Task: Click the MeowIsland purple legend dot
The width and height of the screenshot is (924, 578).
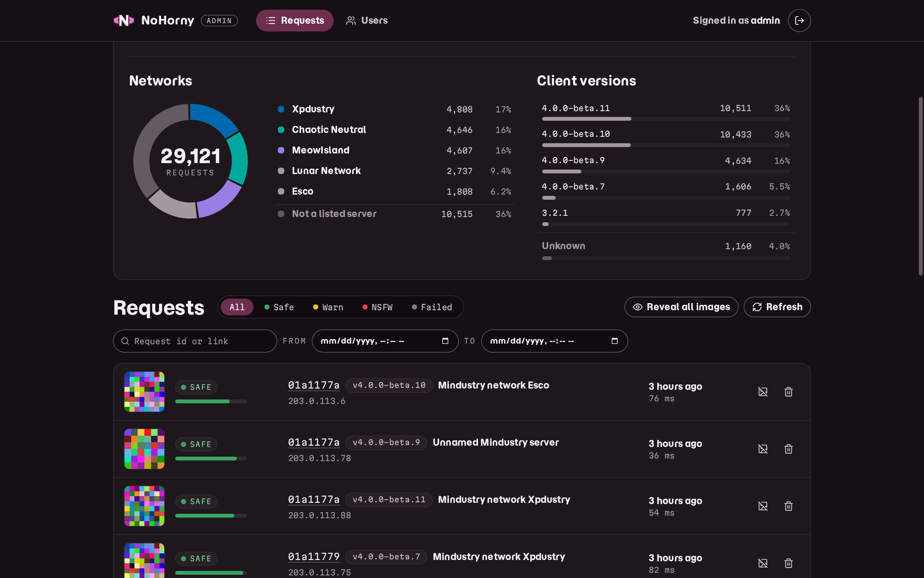Action: click(281, 151)
